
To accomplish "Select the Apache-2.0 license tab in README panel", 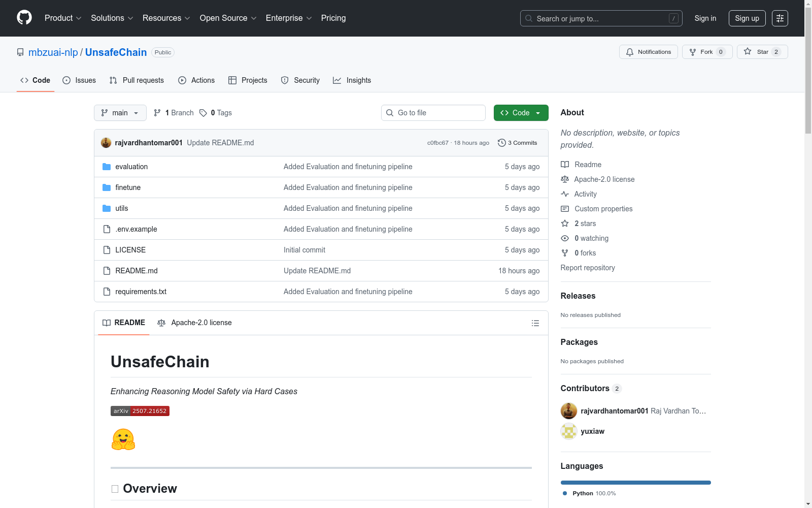I will 194,323.
